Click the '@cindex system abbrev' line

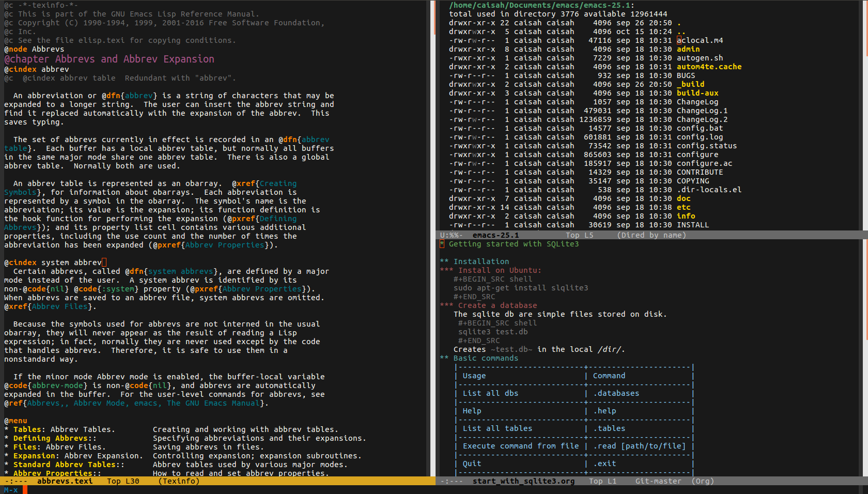pyautogui.click(x=53, y=263)
